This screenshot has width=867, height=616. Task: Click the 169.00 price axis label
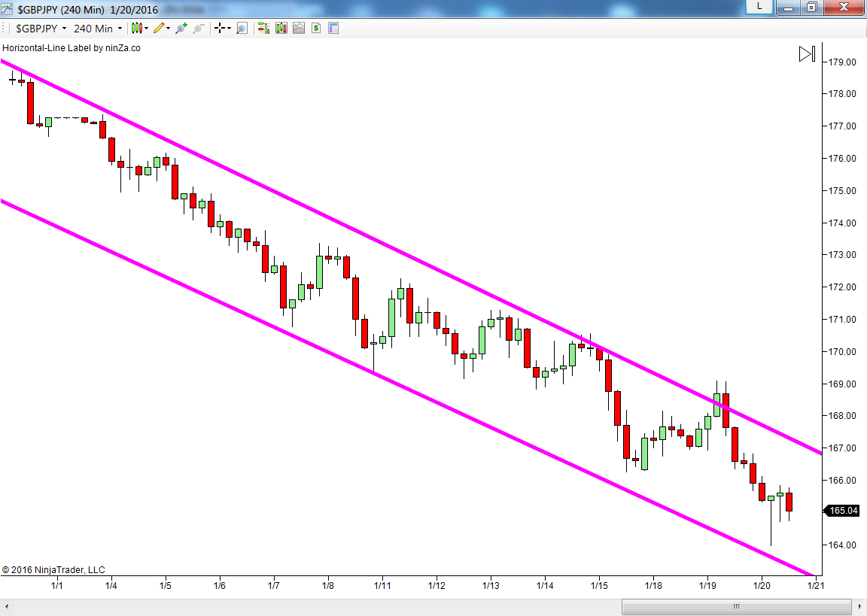pos(841,384)
